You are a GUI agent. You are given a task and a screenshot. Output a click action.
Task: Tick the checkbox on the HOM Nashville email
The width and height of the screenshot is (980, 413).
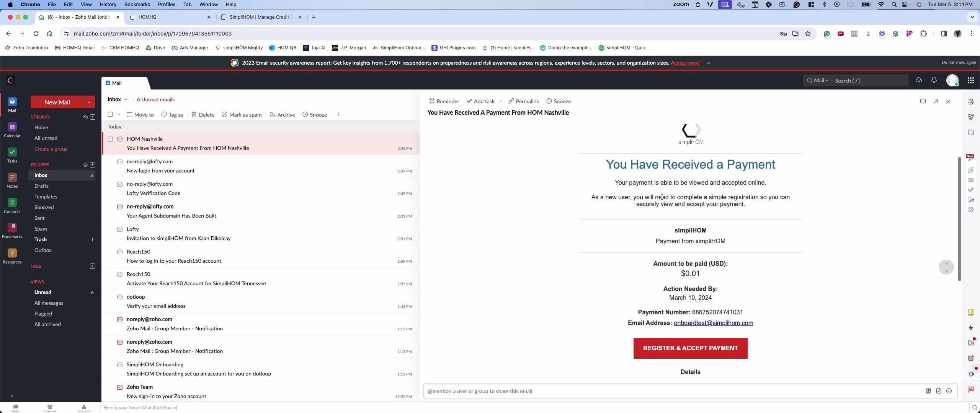[110, 139]
